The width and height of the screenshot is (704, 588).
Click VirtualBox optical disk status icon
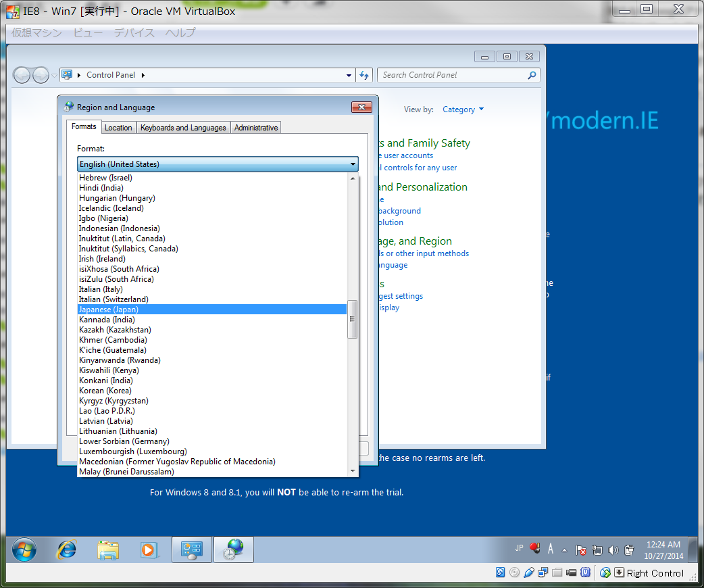[x=515, y=572]
